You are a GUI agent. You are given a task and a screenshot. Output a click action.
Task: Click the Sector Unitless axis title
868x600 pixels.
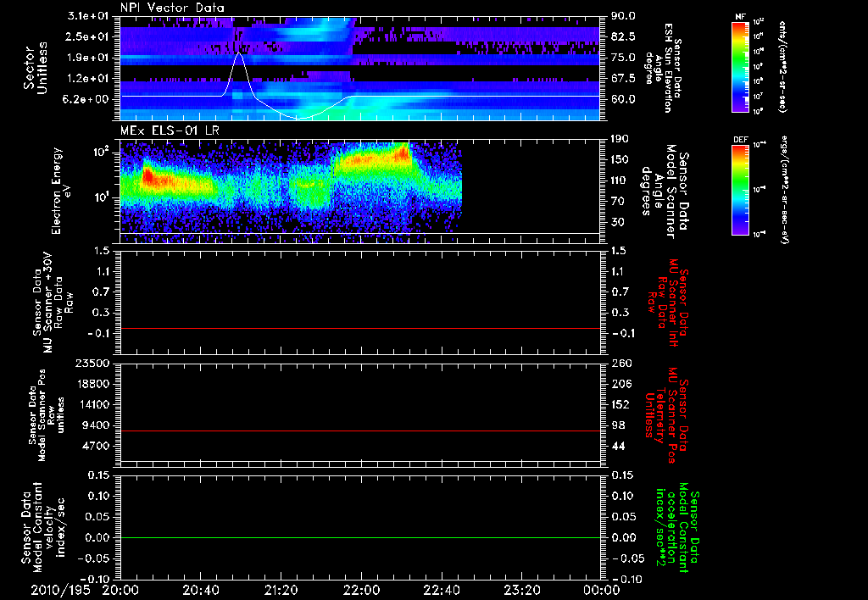pos(36,68)
